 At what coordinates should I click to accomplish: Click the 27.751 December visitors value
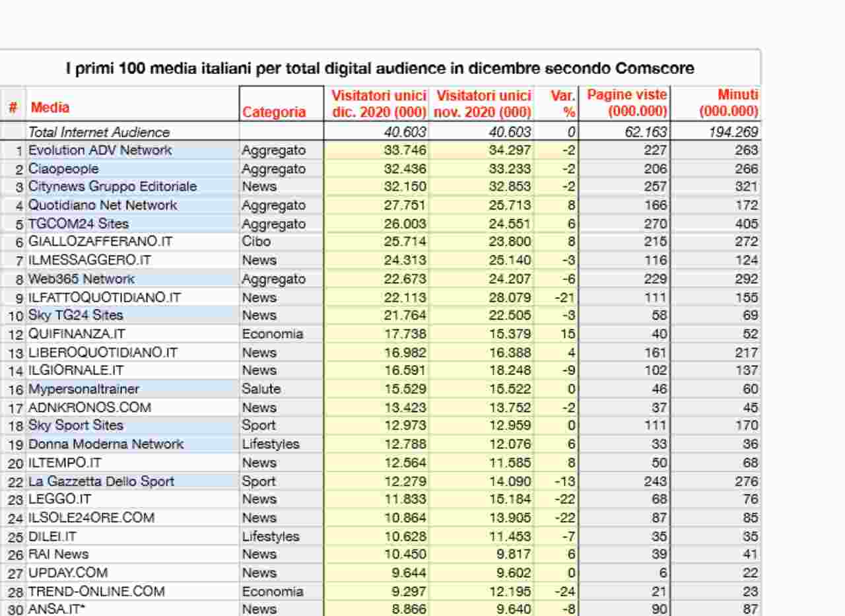(405, 205)
